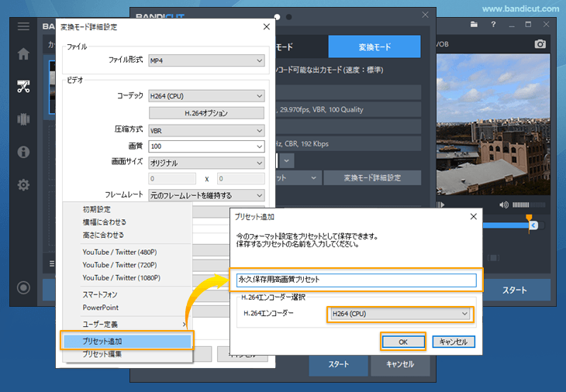This screenshot has width=566, height=392.
Task: Click the video preview thumbnail
Action: pos(493,125)
